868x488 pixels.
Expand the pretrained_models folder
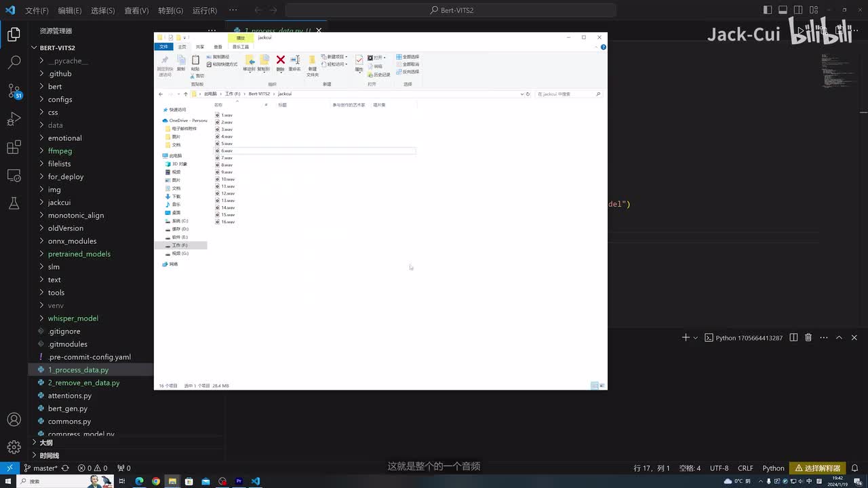[x=79, y=253]
